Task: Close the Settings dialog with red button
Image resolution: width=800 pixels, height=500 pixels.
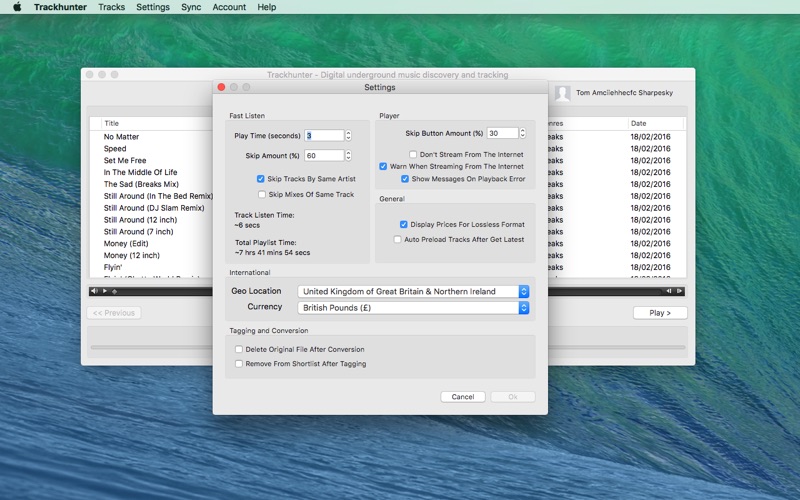Action: [x=221, y=87]
